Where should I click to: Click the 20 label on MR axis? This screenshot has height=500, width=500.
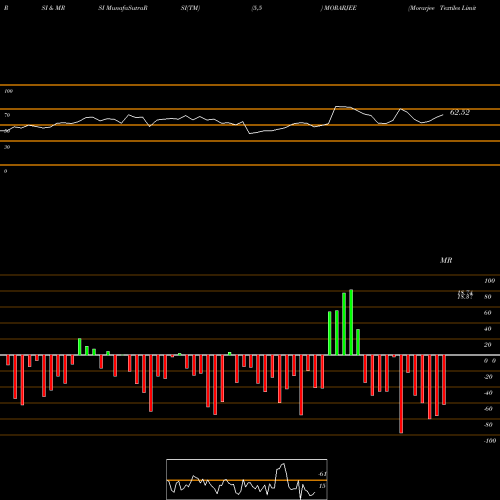[x=488, y=345]
